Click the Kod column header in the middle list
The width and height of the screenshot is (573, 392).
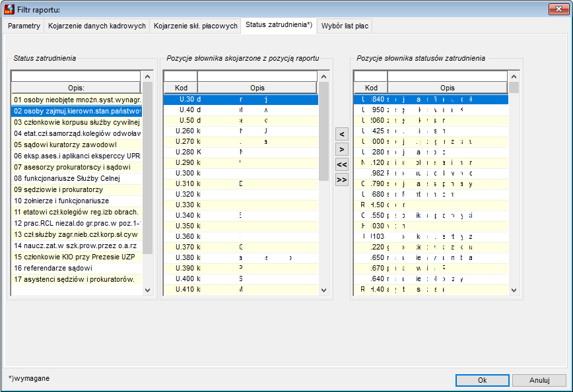click(x=181, y=88)
